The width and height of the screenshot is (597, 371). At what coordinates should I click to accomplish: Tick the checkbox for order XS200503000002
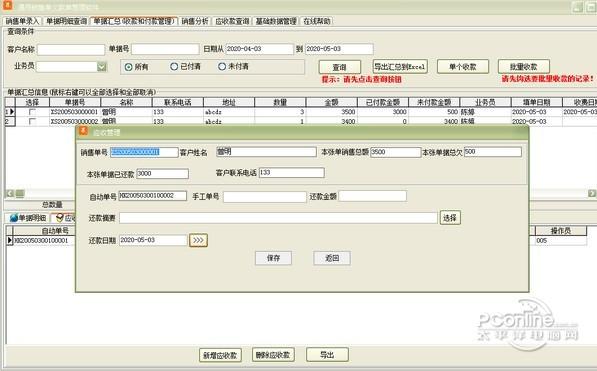pos(32,122)
